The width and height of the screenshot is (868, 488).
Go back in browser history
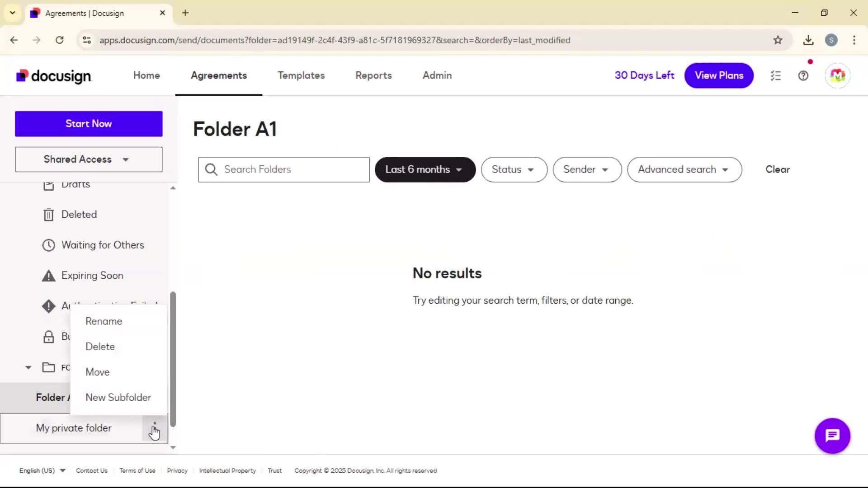pyautogui.click(x=14, y=40)
